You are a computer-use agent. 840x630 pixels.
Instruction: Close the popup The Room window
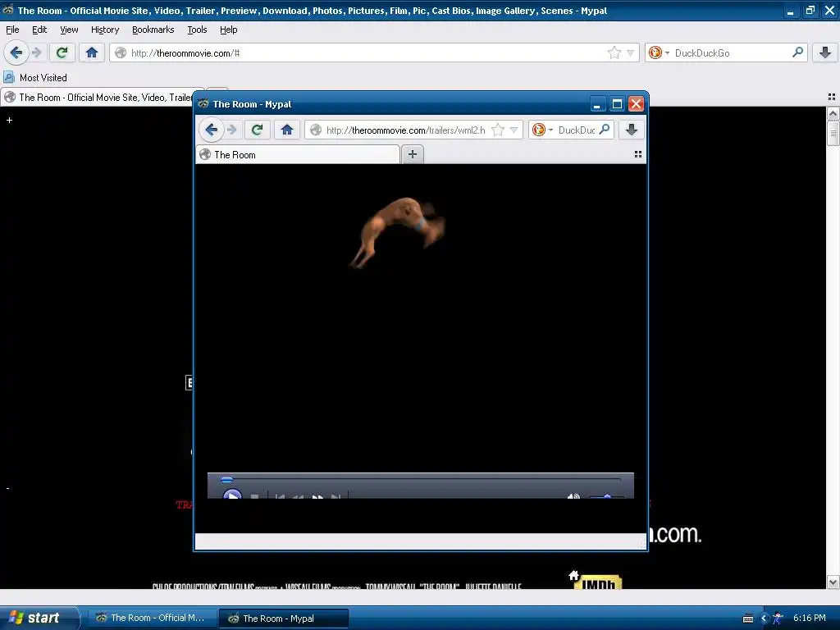click(x=636, y=104)
